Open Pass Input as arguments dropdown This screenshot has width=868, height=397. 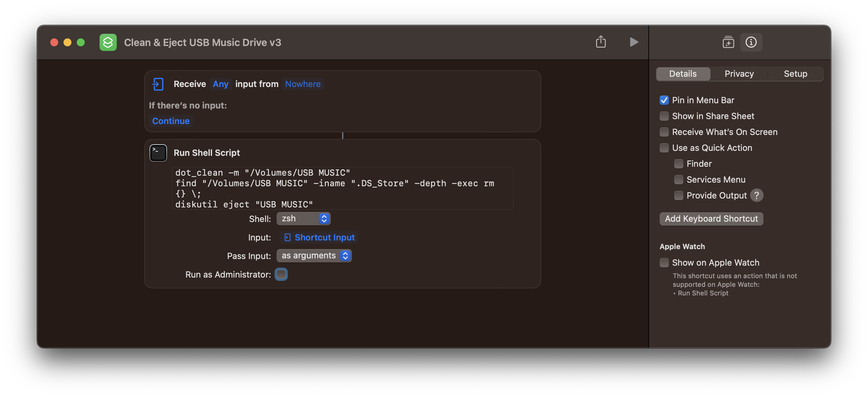coord(314,256)
